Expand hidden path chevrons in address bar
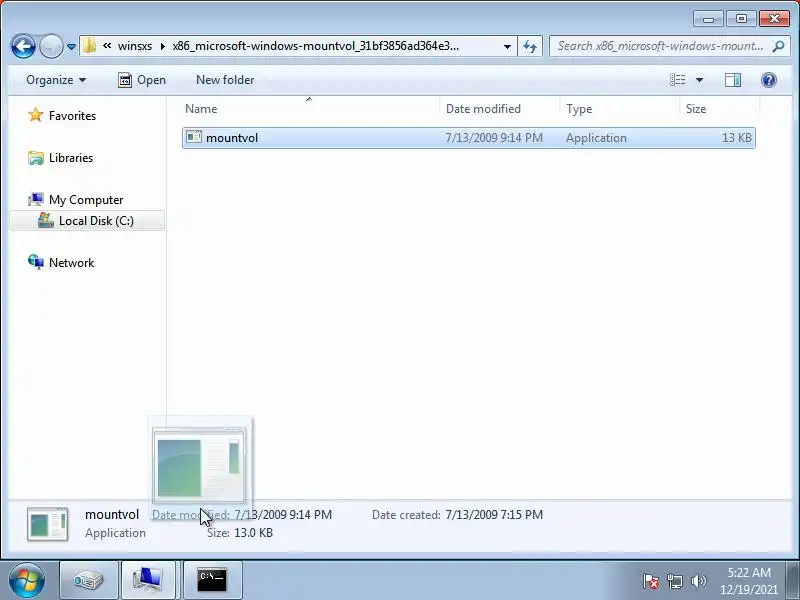 point(107,46)
